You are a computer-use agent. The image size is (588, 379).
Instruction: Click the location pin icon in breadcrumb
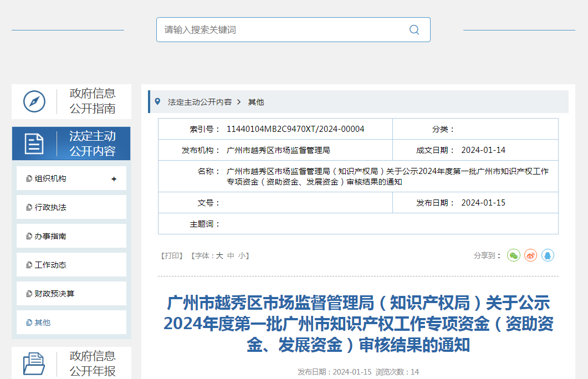(x=157, y=102)
